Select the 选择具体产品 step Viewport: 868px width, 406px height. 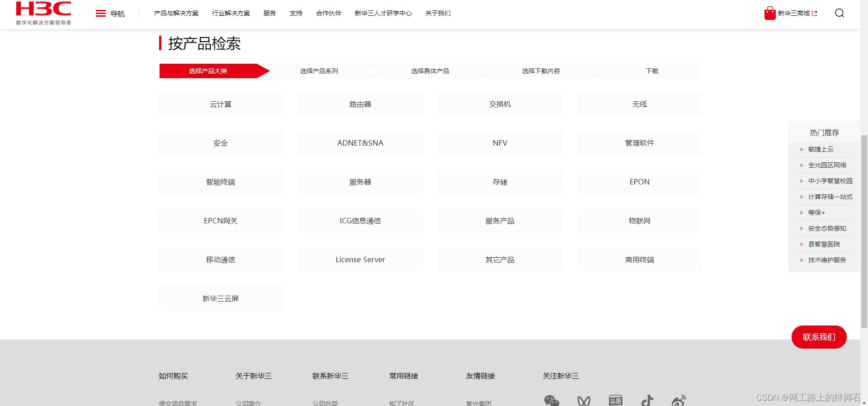(x=430, y=71)
